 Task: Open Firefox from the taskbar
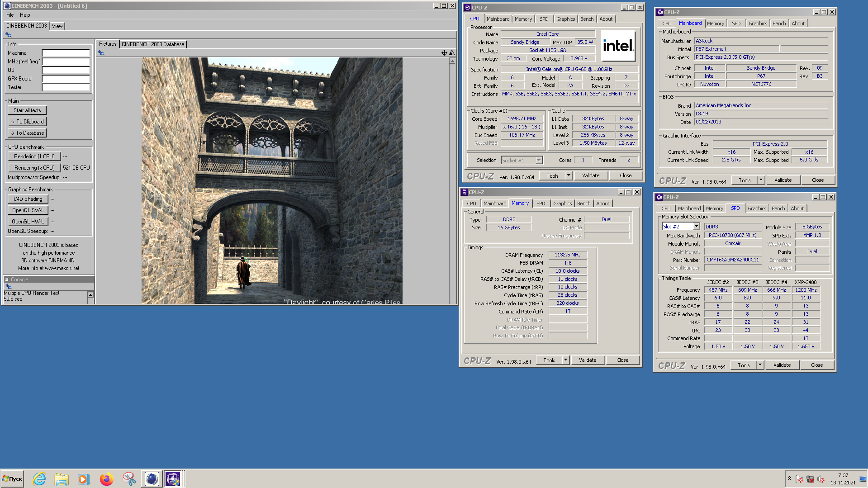106,479
